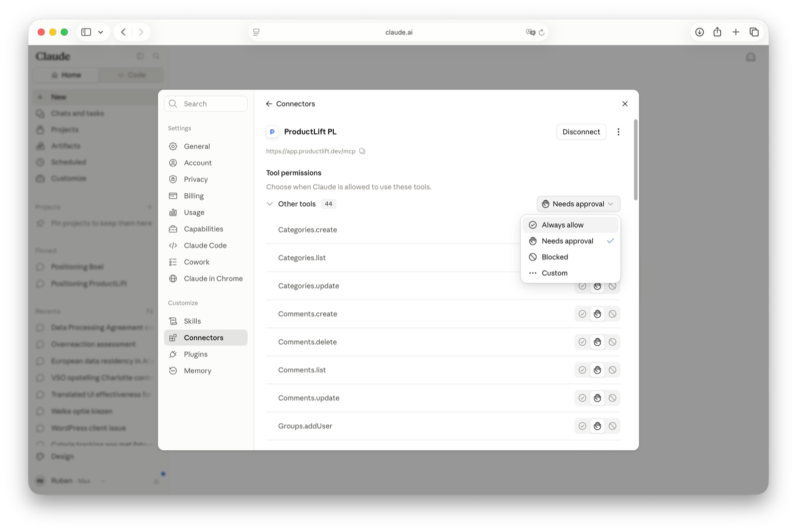Click the page reader icon in the address bar
Screen dimensions: 797x532
pyautogui.click(x=256, y=32)
